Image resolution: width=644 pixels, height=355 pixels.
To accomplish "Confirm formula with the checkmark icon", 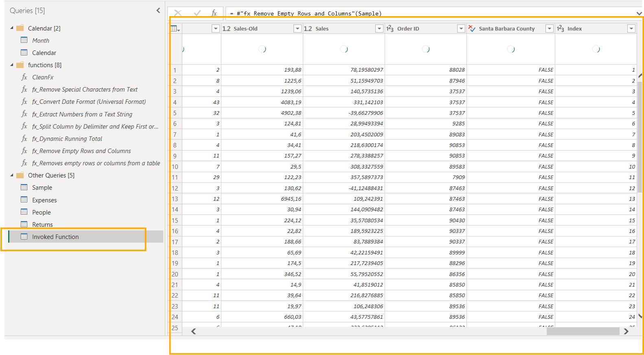I will pyautogui.click(x=197, y=13).
